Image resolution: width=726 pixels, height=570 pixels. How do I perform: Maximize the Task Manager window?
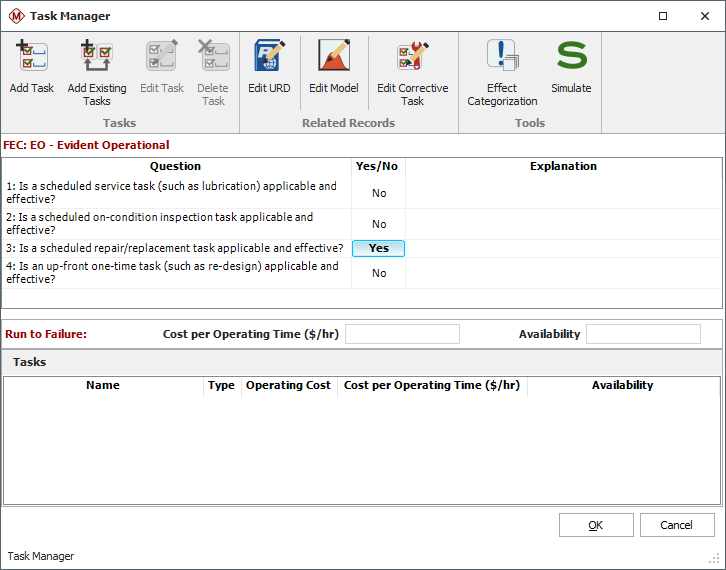664,16
